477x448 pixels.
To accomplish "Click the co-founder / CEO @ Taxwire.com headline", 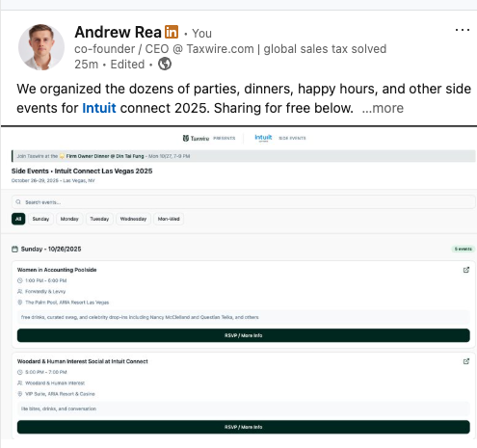I will pyautogui.click(x=230, y=49).
